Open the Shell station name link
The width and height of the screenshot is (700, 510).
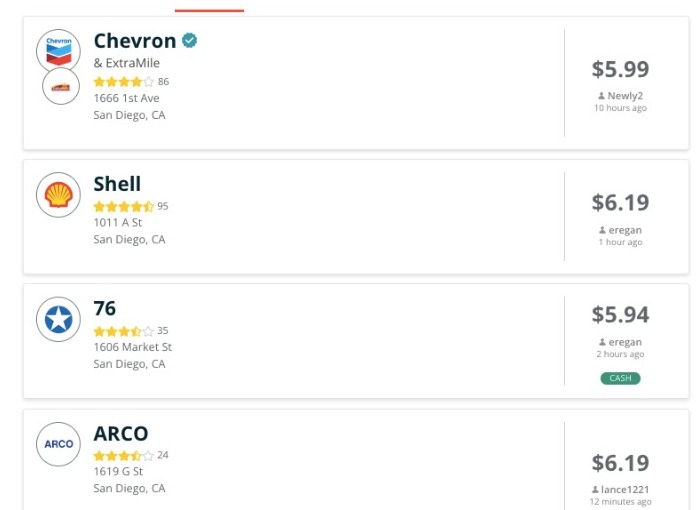[x=117, y=184]
